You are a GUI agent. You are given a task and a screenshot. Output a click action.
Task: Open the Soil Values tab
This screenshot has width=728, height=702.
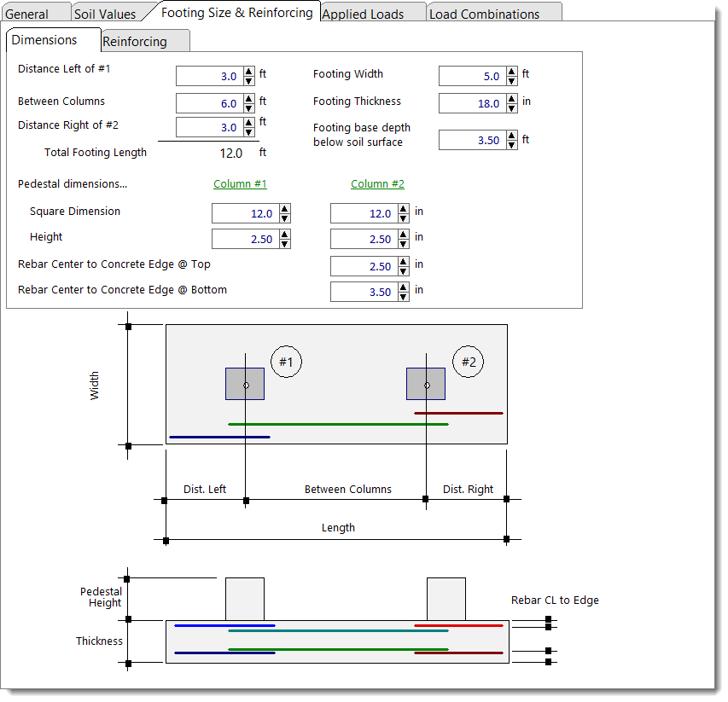click(x=104, y=14)
